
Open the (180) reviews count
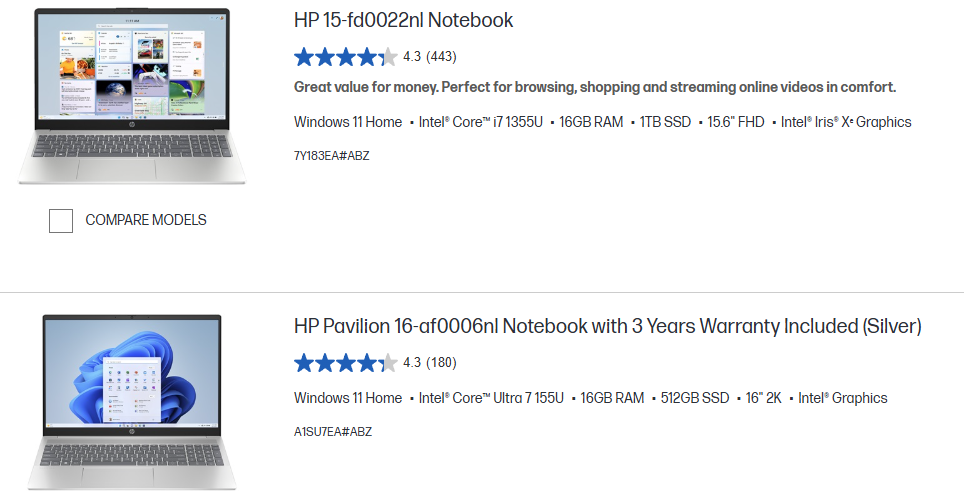pos(441,363)
